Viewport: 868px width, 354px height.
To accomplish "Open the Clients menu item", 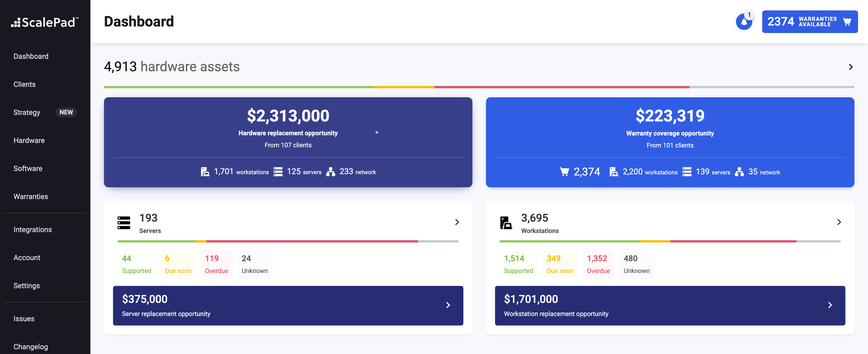I will click(x=25, y=84).
